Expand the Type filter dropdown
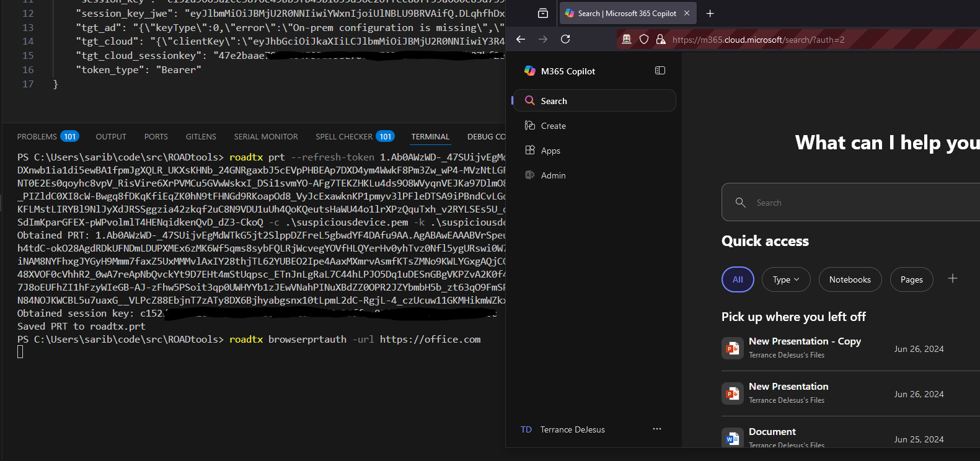This screenshot has width=980, height=461. coord(785,279)
